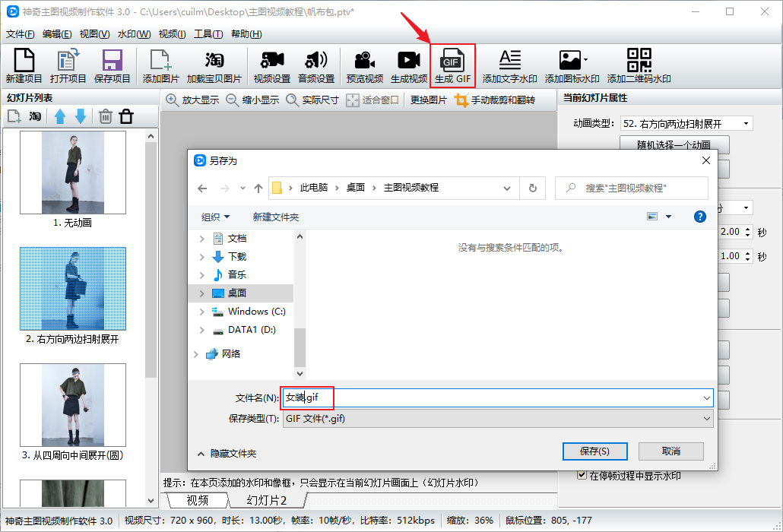The width and height of the screenshot is (783, 532).
Task: Open help in the Save As dialog
Action: 700,217
